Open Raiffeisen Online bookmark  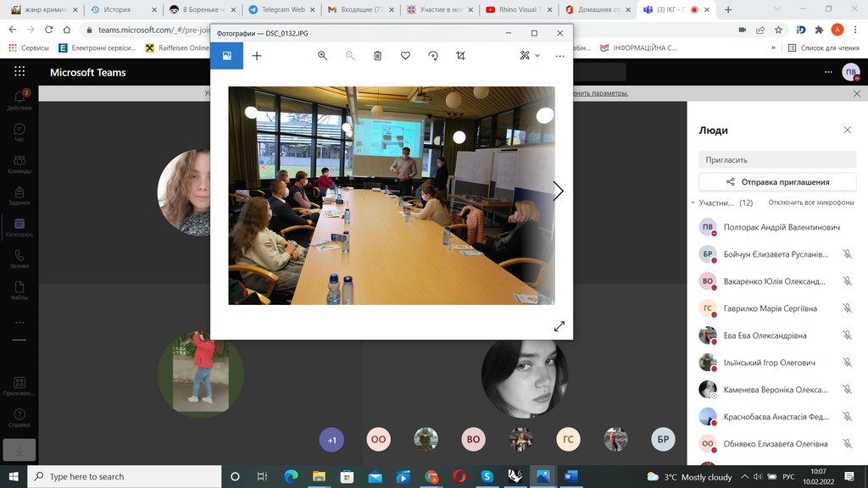pos(177,48)
